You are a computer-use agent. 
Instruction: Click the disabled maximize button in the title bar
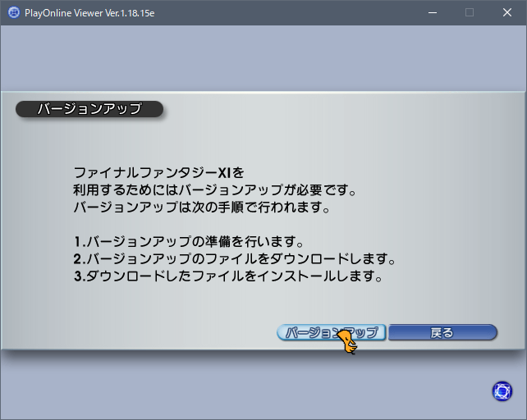[470, 13]
